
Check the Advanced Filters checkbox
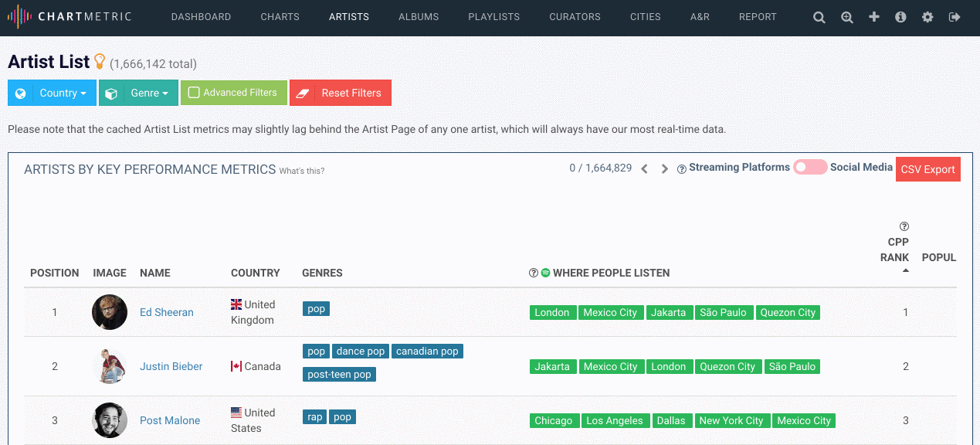click(194, 93)
